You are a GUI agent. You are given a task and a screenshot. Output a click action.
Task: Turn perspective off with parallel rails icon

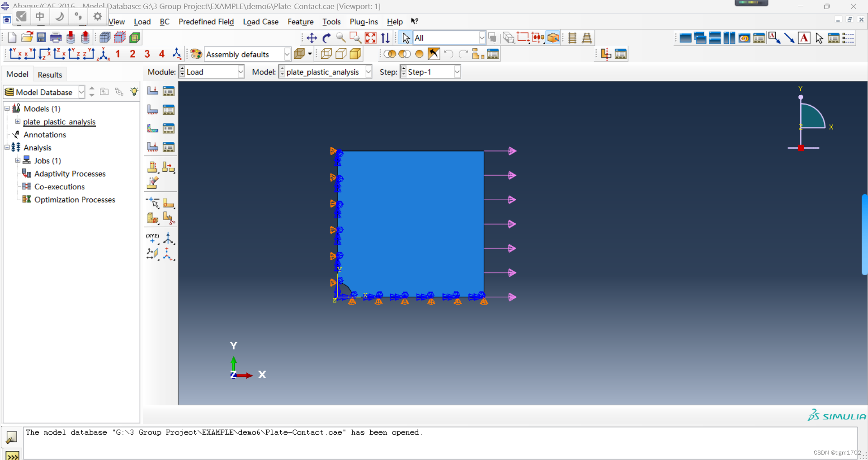tap(572, 38)
